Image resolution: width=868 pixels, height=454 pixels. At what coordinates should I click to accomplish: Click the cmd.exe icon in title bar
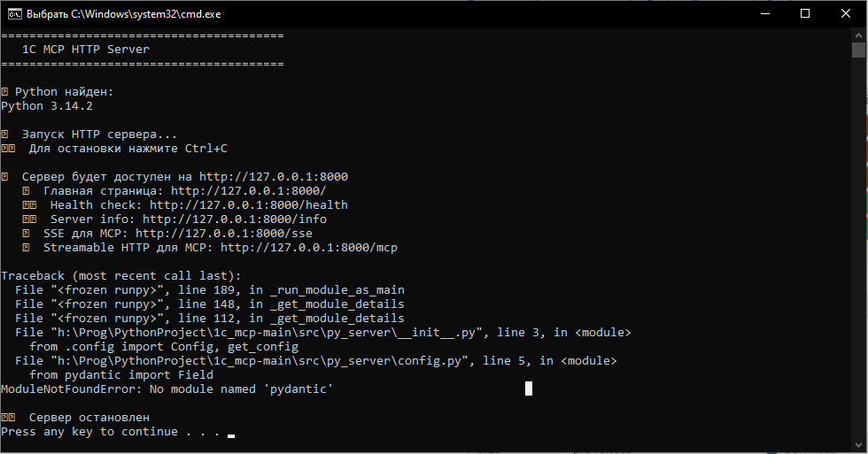(13, 13)
